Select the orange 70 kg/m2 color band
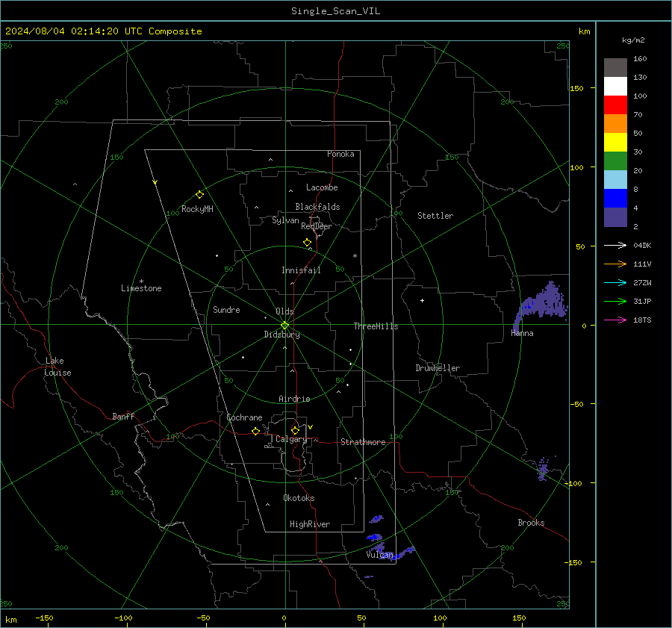This screenshot has height=628, width=672. tap(615, 123)
